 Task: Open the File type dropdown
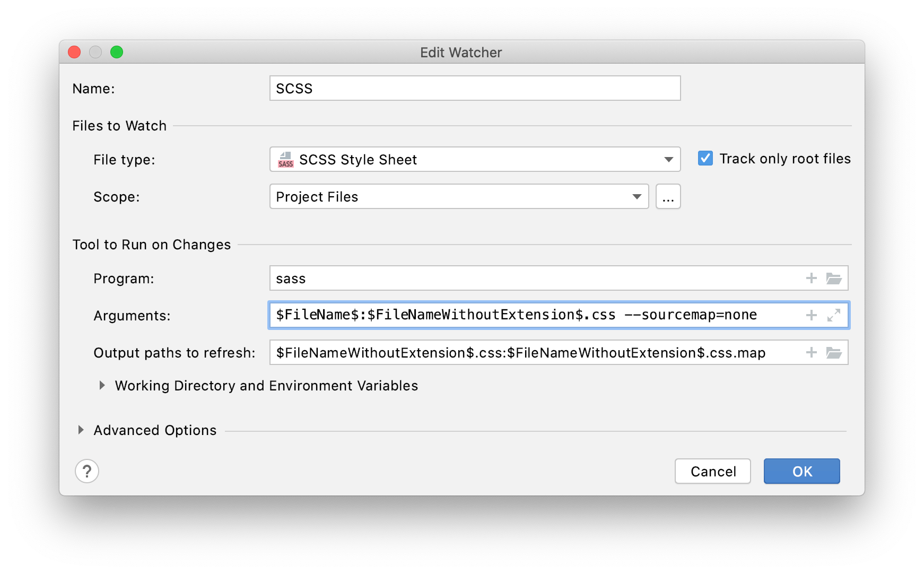tap(668, 159)
